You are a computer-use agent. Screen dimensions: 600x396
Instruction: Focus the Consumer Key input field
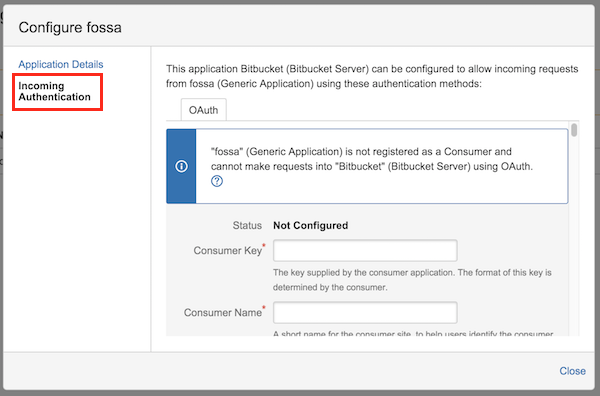(365, 251)
